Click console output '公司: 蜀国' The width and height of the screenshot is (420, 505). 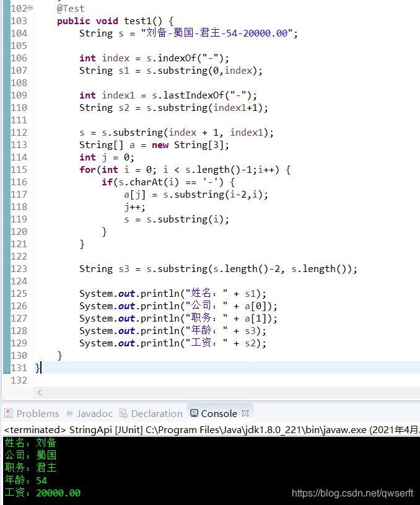(x=30, y=455)
